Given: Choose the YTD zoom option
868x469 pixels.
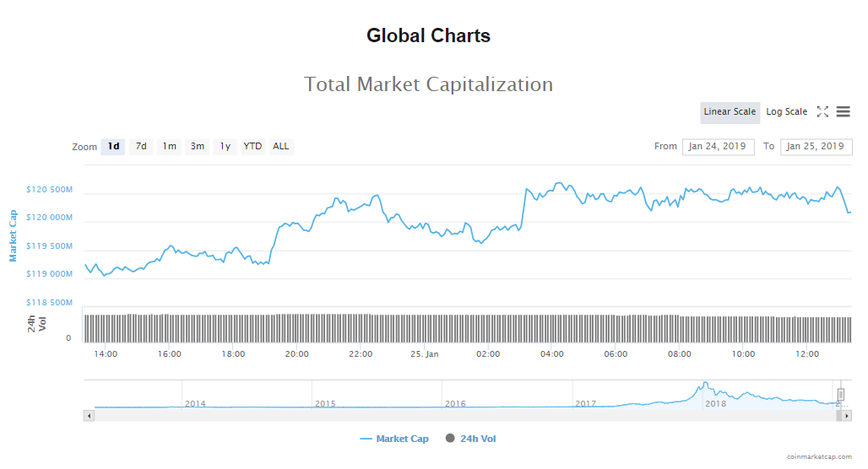Looking at the screenshot, I should 252,147.
